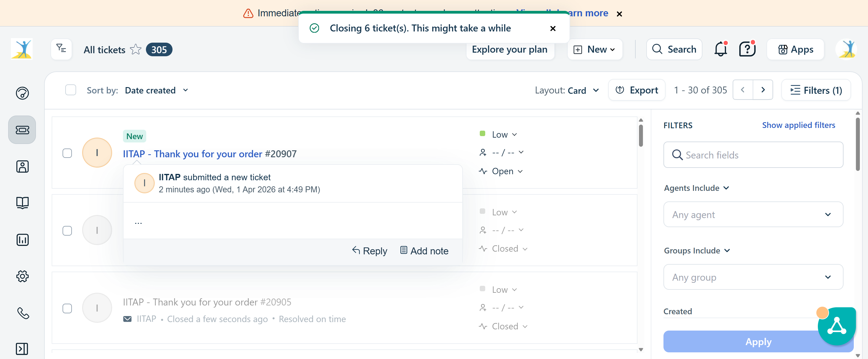The width and height of the screenshot is (868, 359).
Task: Star the All tickets view as favorite
Action: click(136, 49)
